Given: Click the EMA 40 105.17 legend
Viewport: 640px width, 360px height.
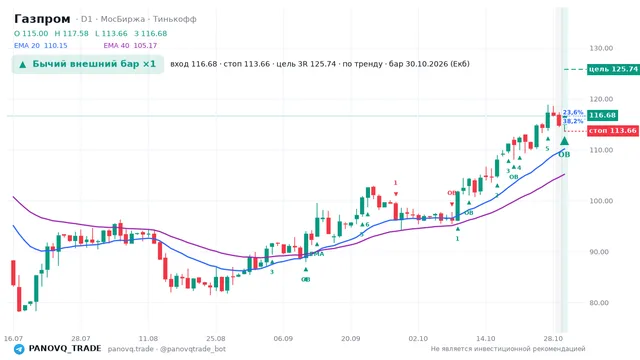Looking at the screenshot, I should click(x=130, y=46).
